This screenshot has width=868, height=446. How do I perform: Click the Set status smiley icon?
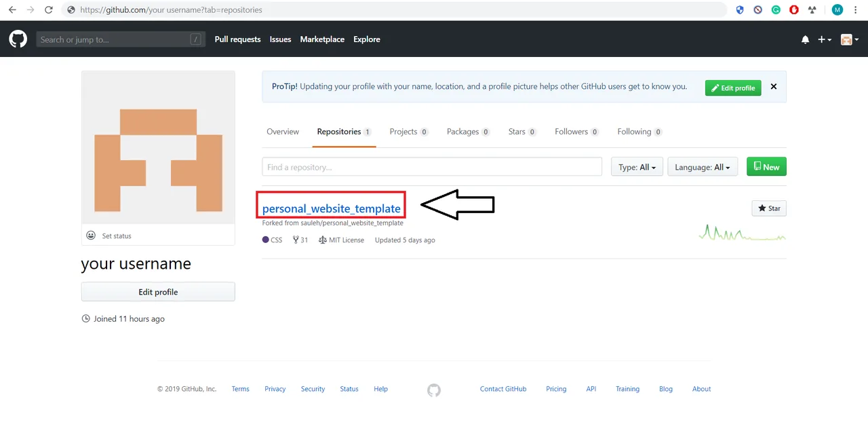[x=91, y=236]
